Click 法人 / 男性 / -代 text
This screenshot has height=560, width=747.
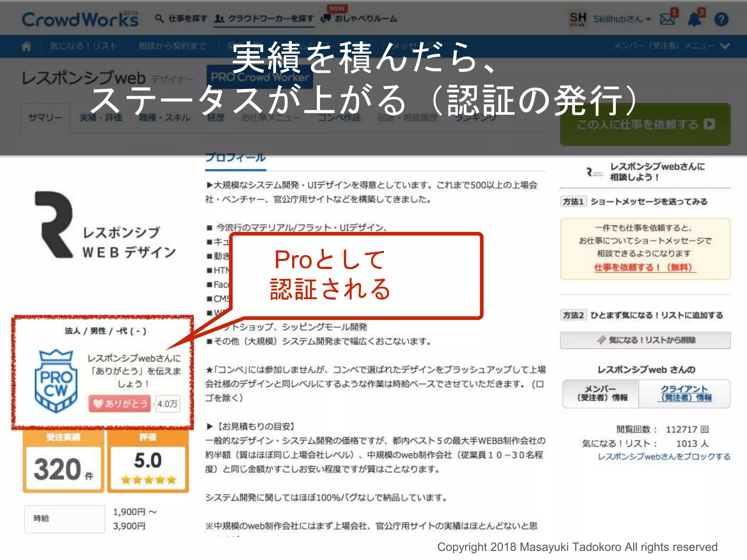click(x=106, y=331)
